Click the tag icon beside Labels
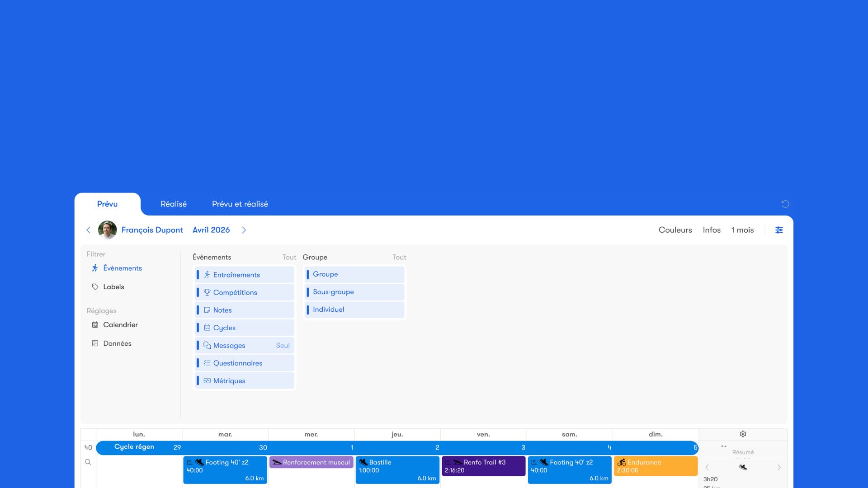Screen dimensions: 868x488 tap(95, 287)
